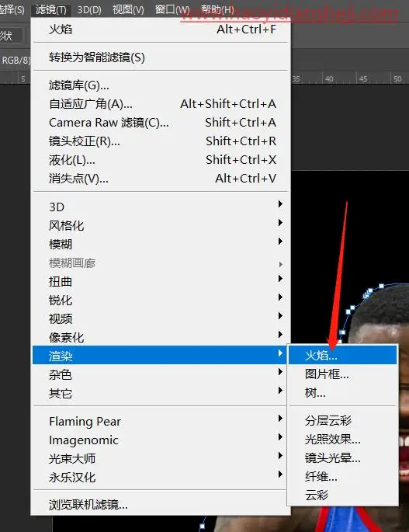Open the 帮助(H) menu
Viewport: 409px width, 532px height.
click(217, 10)
